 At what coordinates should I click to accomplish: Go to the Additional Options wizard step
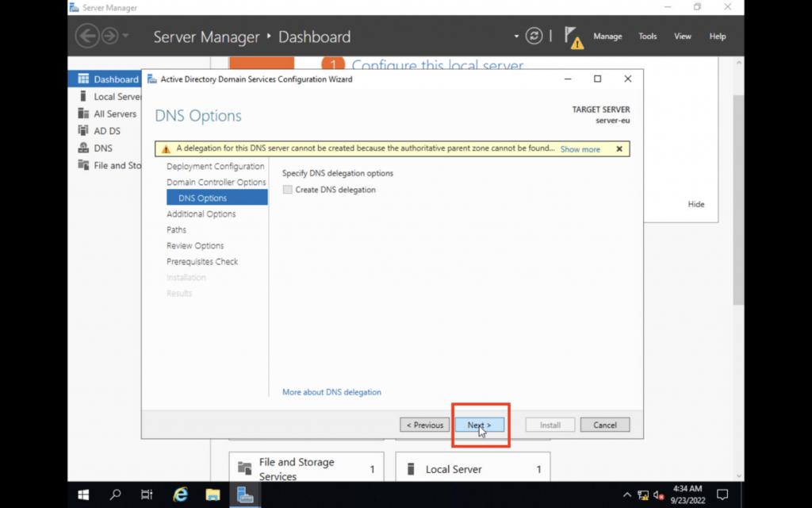point(201,214)
